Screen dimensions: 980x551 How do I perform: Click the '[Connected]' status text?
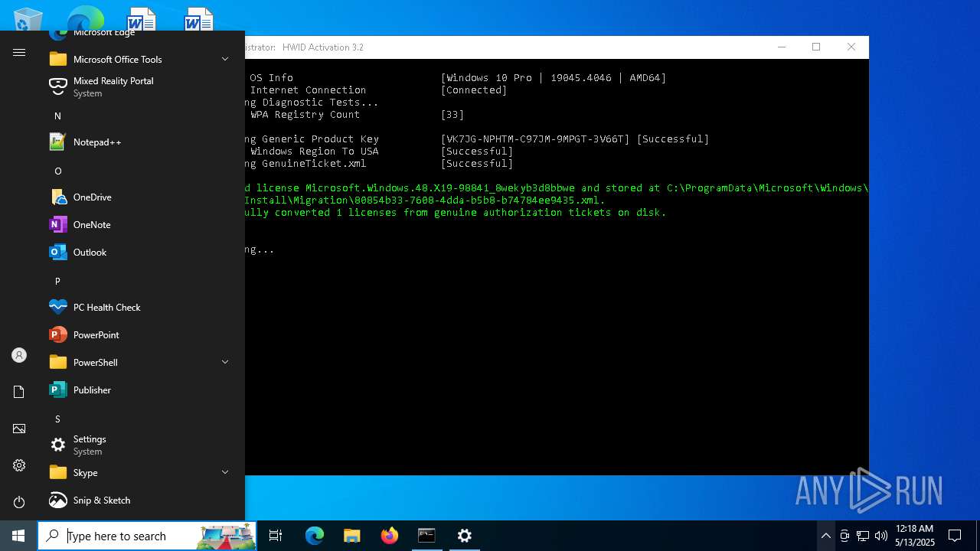tap(474, 90)
